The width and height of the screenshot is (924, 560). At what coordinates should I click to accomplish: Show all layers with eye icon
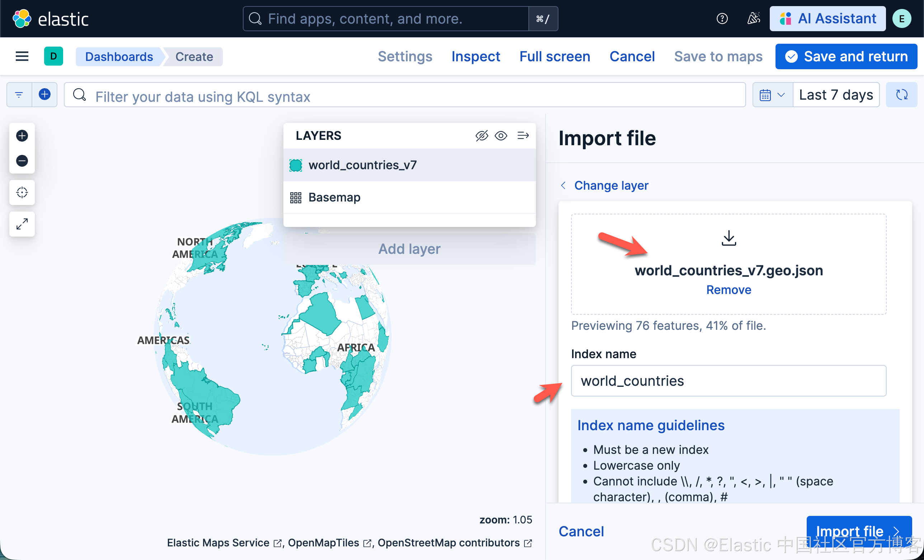[x=501, y=136]
